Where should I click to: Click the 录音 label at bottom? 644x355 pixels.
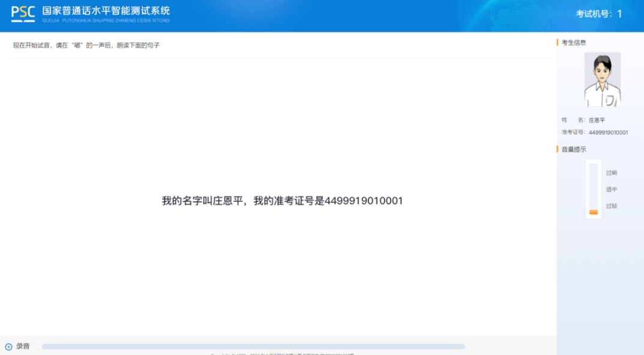click(x=23, y=347)
